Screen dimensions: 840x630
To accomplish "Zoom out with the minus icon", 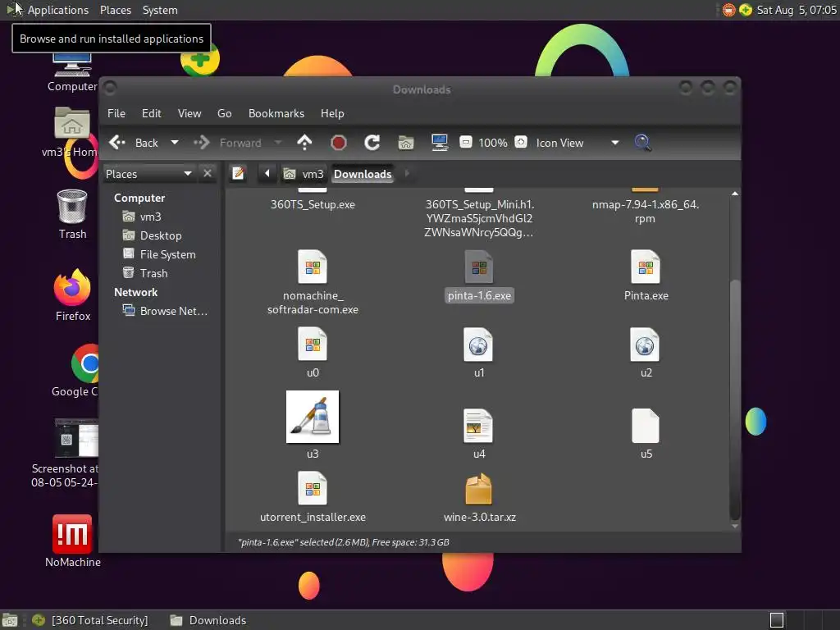I will [x=466, y=143].
